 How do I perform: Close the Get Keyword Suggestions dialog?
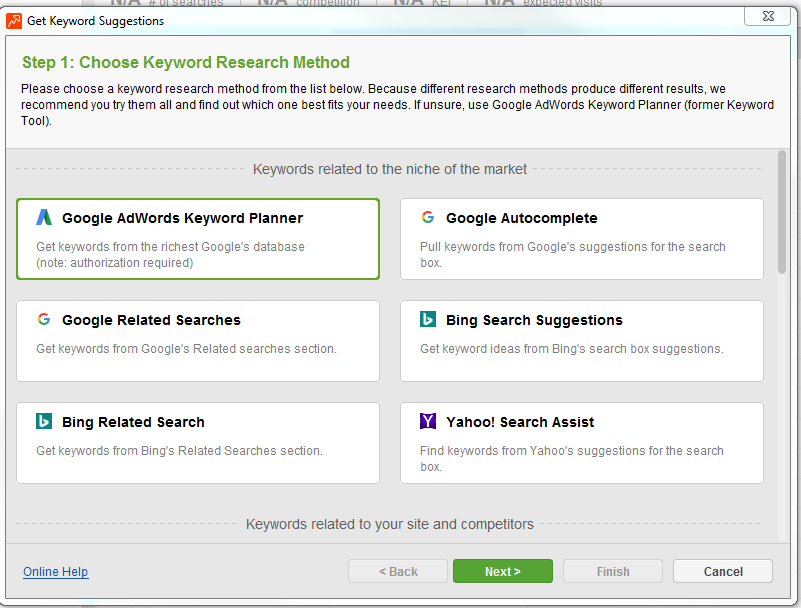[x=768, y=16]
